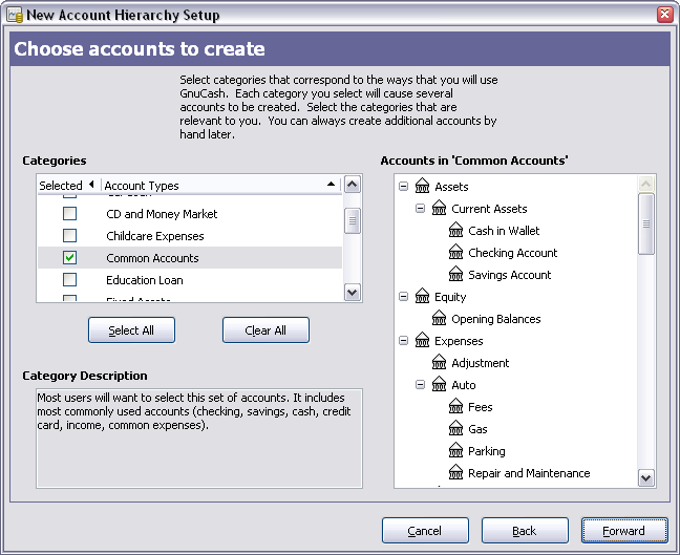The width and height of the screenshot is (680, 555).
Task: Click Forward to continue setup
Action: pos(624,530)
